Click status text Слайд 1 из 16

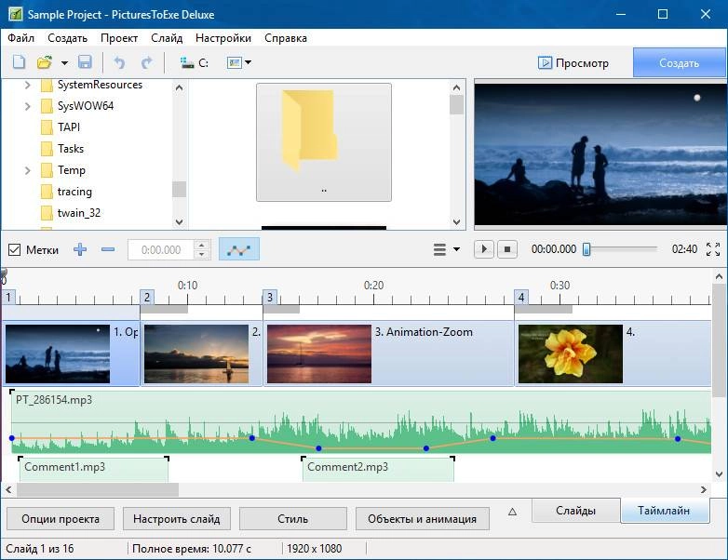coord(40,549)
